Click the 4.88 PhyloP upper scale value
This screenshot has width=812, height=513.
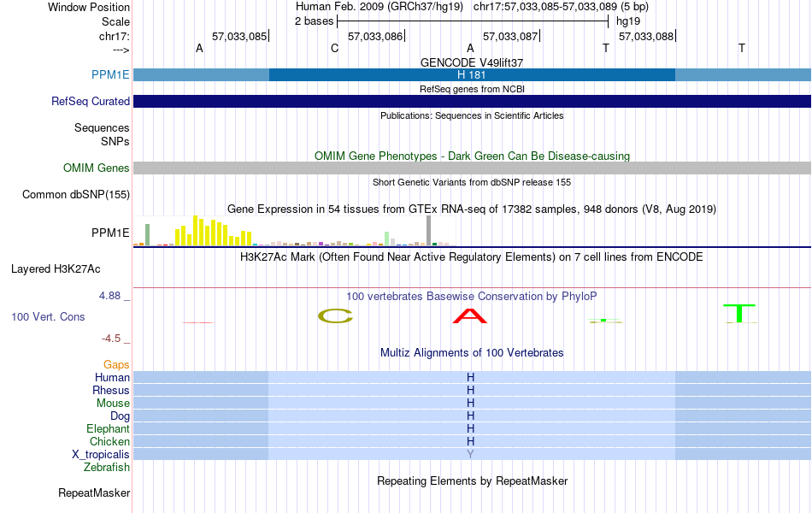pos(109,295)
